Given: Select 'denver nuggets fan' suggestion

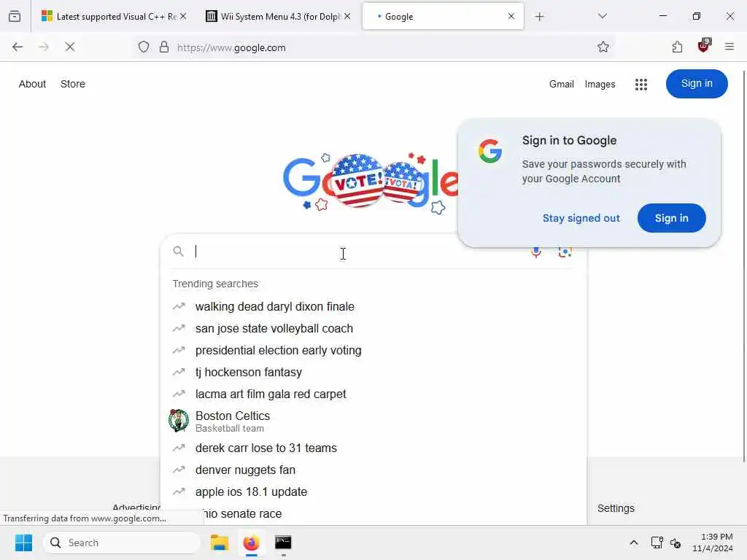Looking at the screenshot, I should [374, 470].
